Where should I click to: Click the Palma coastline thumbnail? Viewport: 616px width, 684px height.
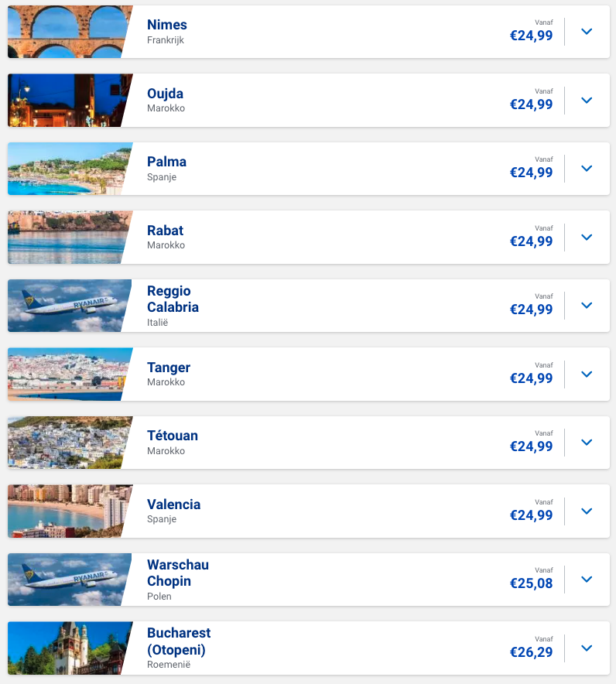70,169
